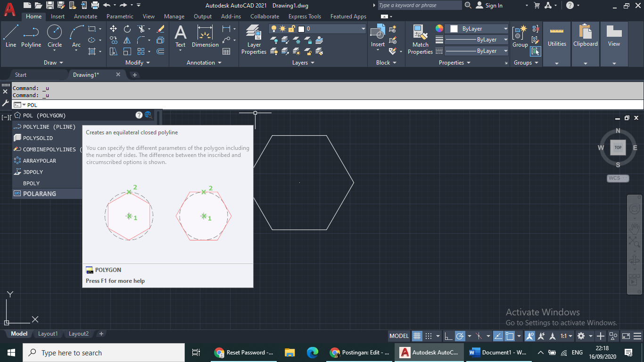
Task: Click the Hatch tool icon
Action: 92,51
